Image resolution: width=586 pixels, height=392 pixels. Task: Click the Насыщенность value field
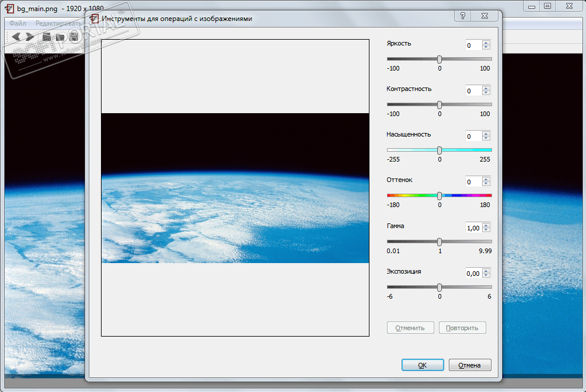473,136
